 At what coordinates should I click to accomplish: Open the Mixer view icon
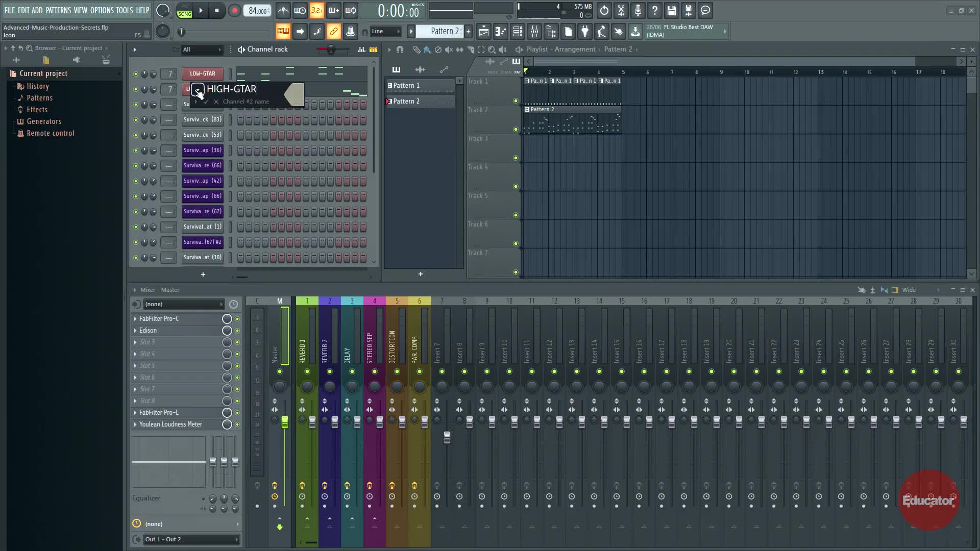534,32
